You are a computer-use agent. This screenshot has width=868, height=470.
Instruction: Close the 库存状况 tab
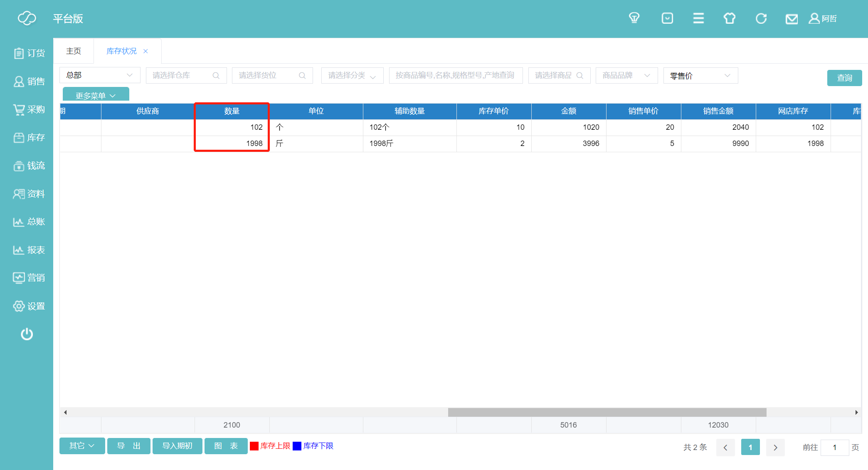(x=145, y=51)
